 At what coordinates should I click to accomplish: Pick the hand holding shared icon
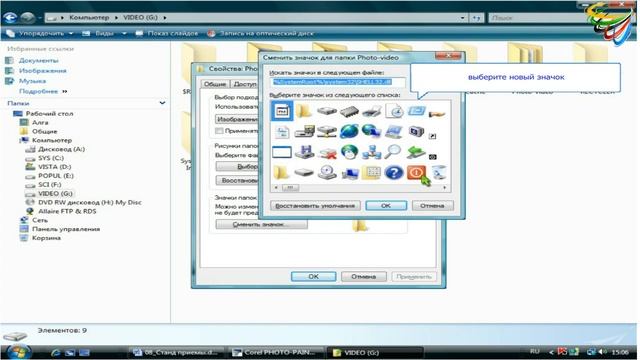[437, 113]
